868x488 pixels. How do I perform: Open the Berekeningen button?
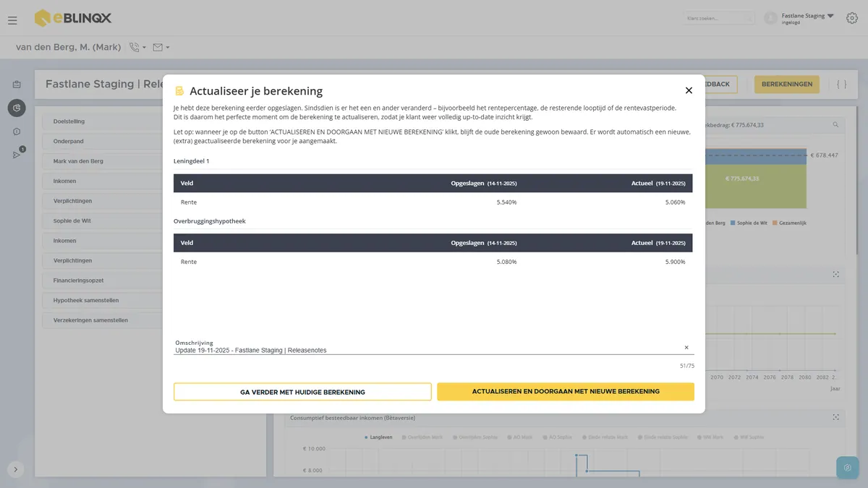[787, 85]
